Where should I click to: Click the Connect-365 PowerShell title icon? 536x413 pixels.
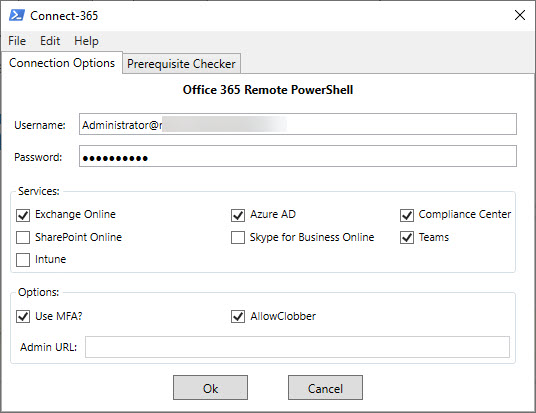click(x=16, y=15)
